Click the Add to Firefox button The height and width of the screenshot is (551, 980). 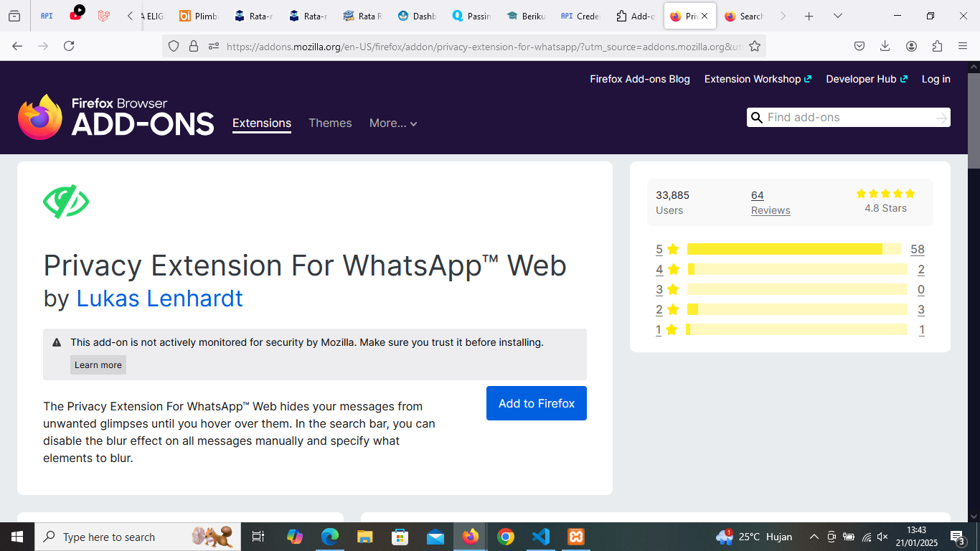pos(537,403)
